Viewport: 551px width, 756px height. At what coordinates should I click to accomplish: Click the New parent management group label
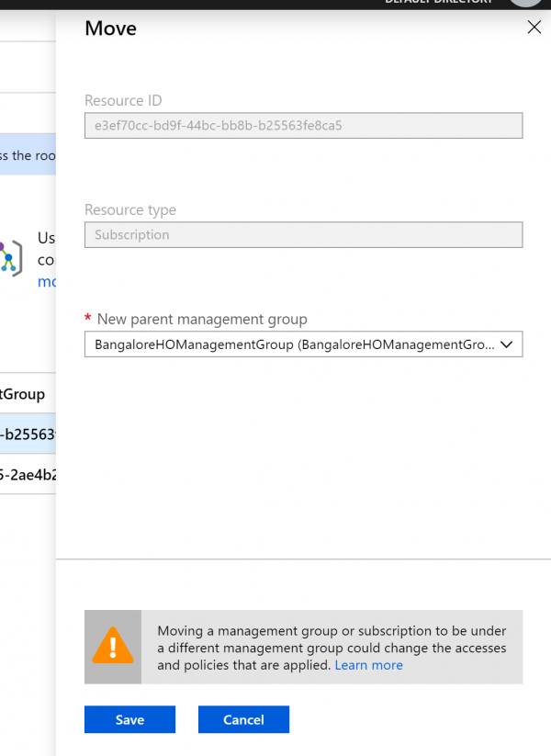tap(202, 319)
